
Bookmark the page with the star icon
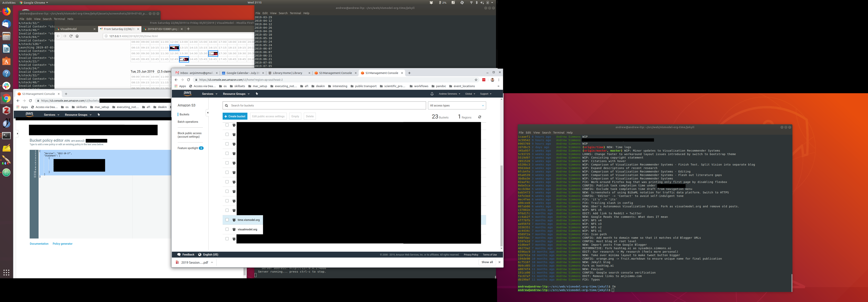[x=476, y=80]
